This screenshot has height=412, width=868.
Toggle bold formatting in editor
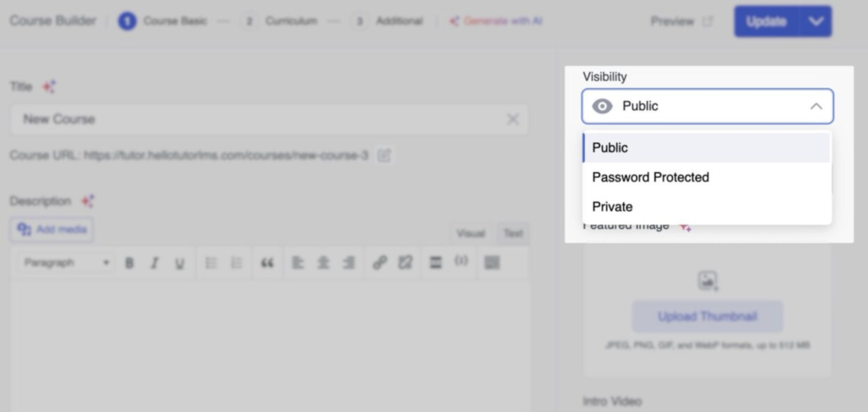[x=130, y=264]
